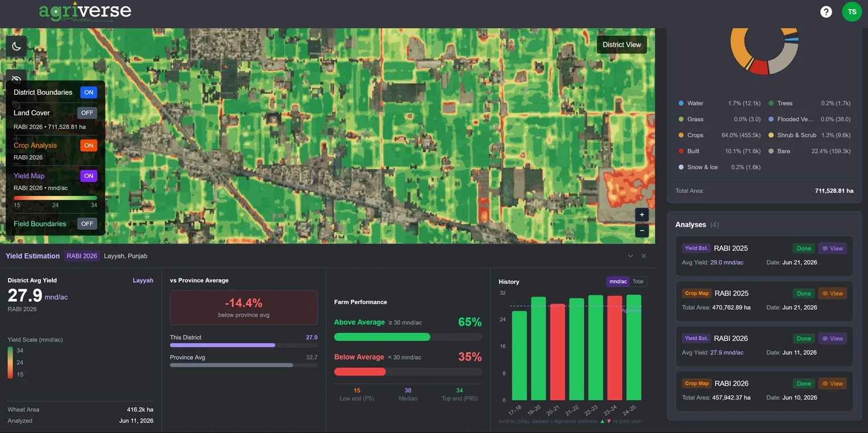Screen dimensions: 868x433
Task: Click the 17-18 history bar
Action: (x=519, y=355)
